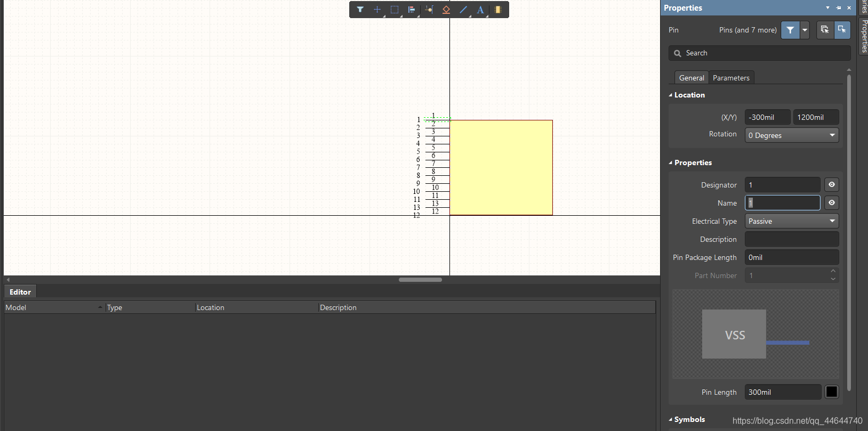
Task: Click the single-object cursor selection icon
Action: click(x=842, y=30)
